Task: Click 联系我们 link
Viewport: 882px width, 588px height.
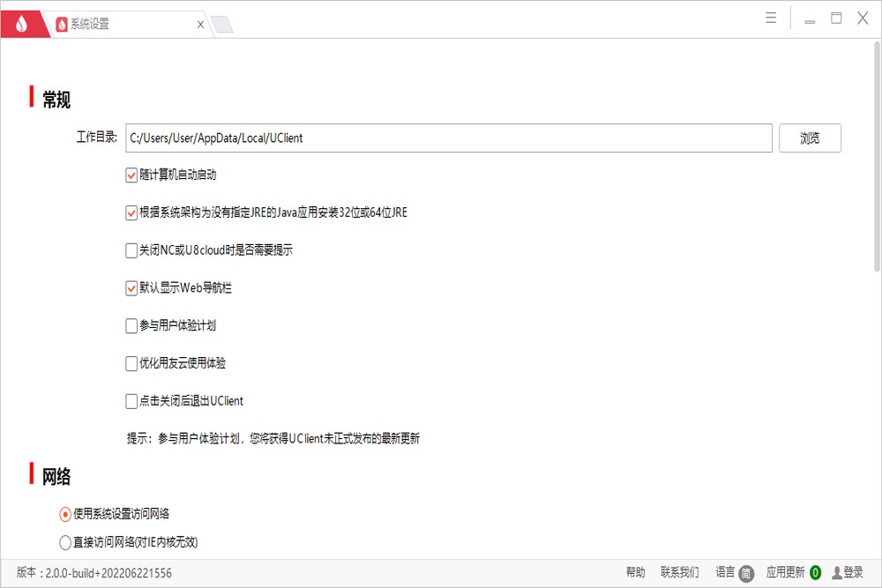Action: pyautogui.click(x=679, y=572)
